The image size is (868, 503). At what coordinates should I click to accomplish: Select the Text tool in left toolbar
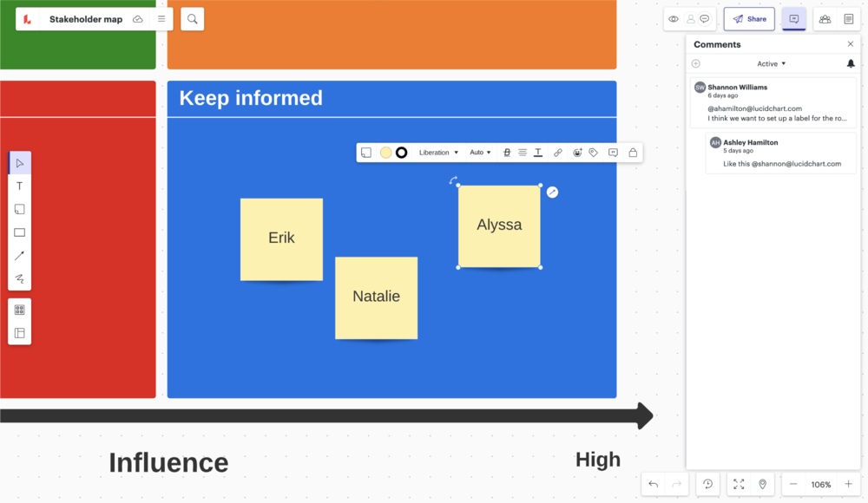point(19,186)
